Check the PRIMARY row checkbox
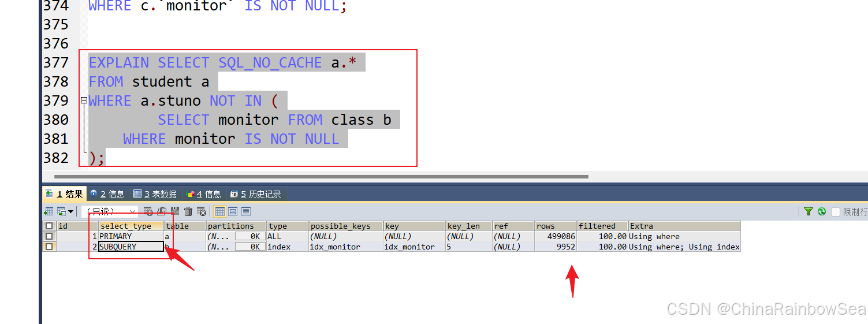 pos(49,236)
